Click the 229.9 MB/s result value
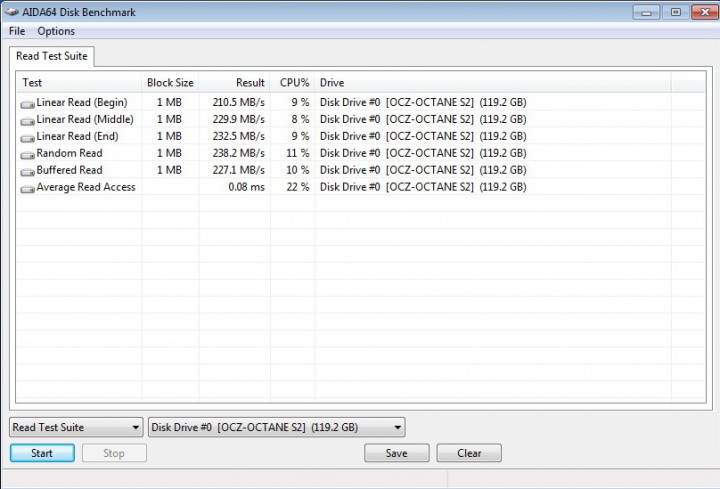Screen dimensions: 720x489 [239, 119]
